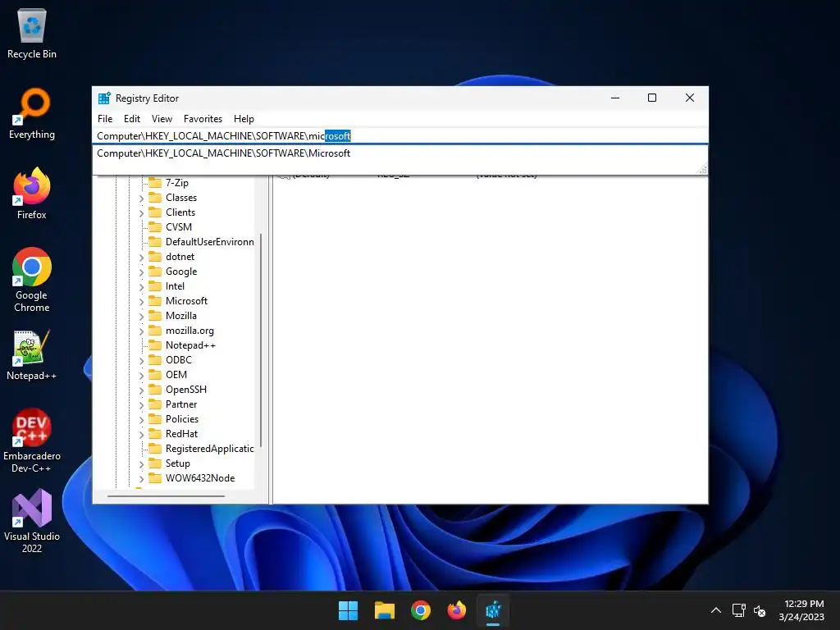Select the ODBC key

click(178, 360)
